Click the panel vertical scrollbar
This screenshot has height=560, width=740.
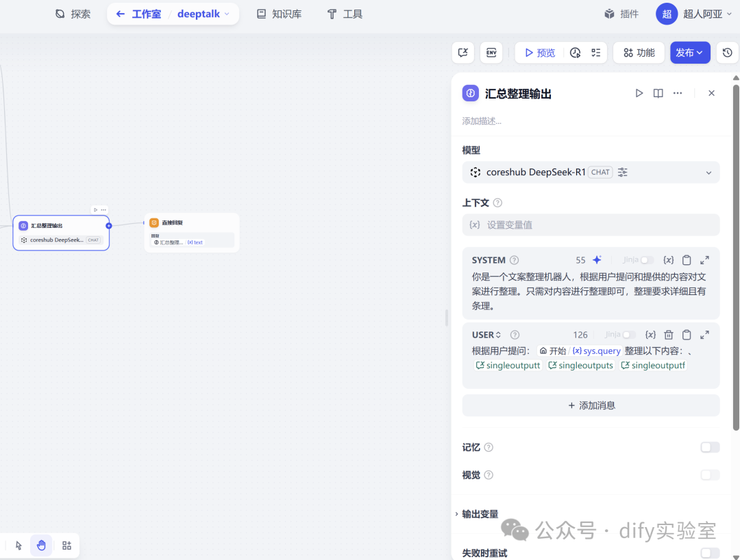(736, 257)
